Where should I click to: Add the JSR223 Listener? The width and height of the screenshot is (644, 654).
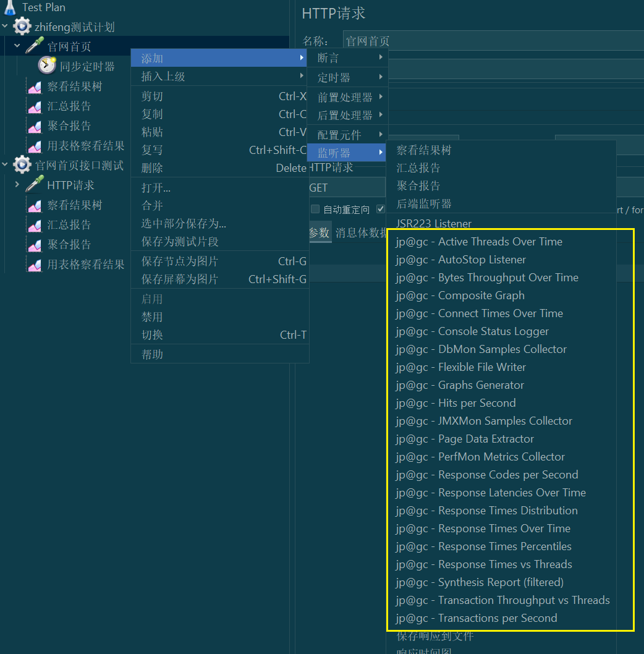tap(501, 224)
